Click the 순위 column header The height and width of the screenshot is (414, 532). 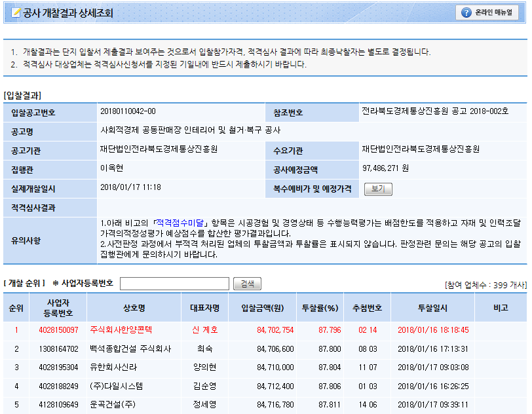pos(16,307)
